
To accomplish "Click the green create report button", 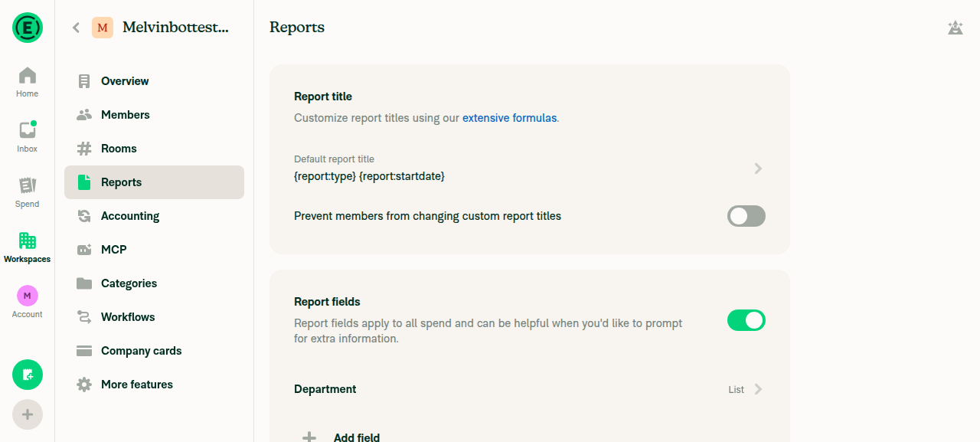I will (28, 375).
